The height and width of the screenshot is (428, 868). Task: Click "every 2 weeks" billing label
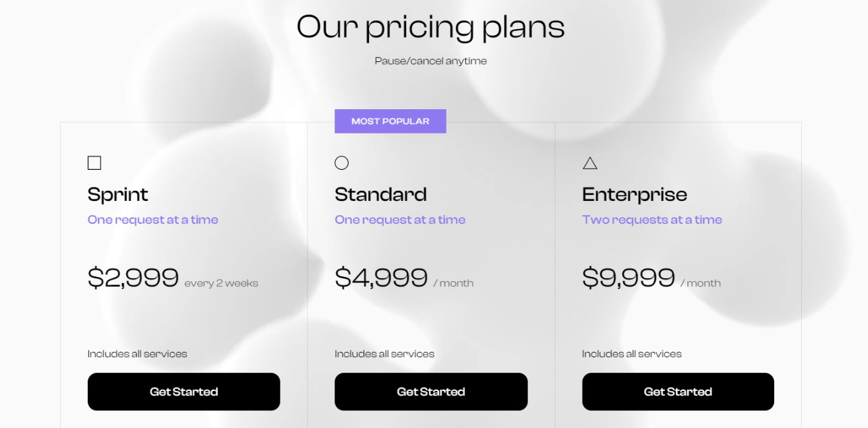point(221,283)
